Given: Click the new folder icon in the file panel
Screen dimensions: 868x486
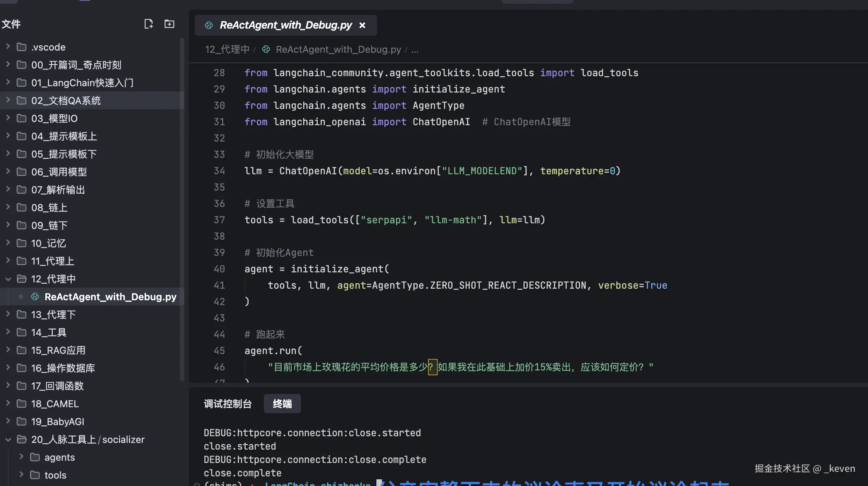Looking at the screenshot, I should click(x=169, y=24).
